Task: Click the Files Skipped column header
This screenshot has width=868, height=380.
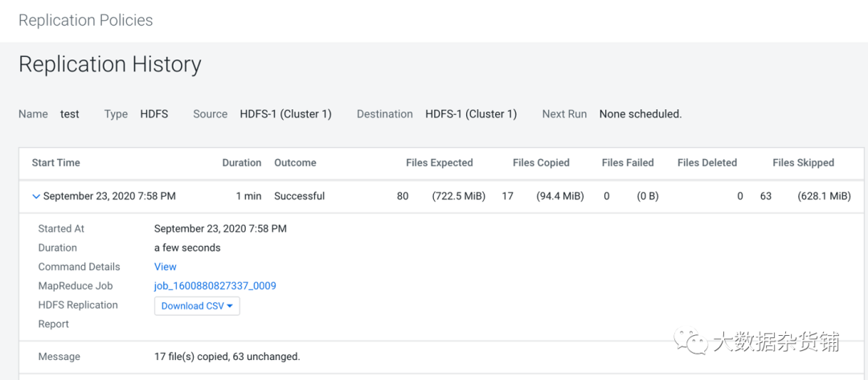Action: (x=804, y=162)
